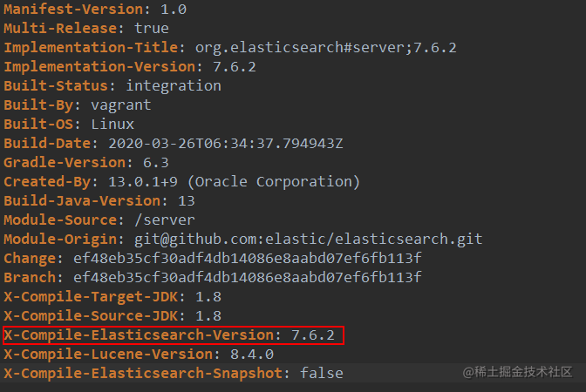Click the X-Compile-Target-JDK key
Image resolution: width=586 pixels, height=392 pixels.
click(x=91, y=297)
